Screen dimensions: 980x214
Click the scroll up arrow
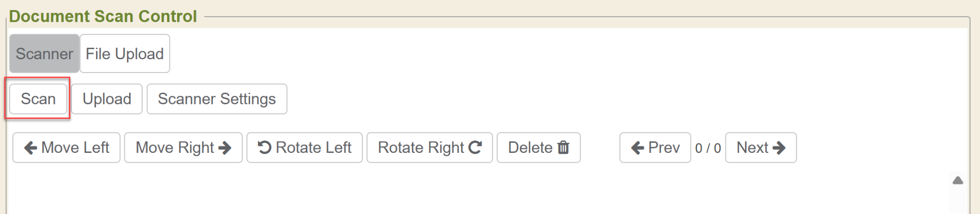tap(958, 181)
